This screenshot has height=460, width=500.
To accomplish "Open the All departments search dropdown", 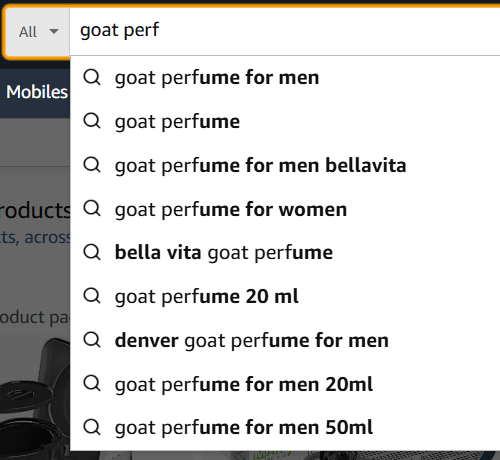I will click(38, 32).
